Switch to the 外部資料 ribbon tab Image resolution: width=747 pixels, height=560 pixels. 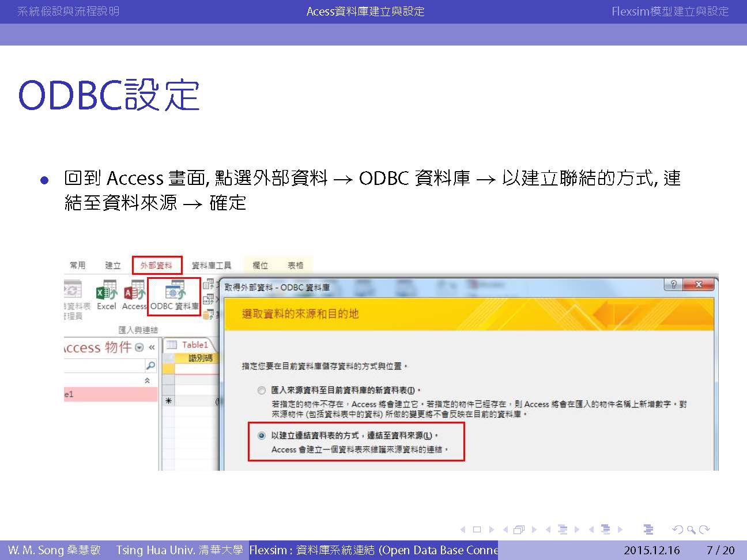tap(156, 266)
